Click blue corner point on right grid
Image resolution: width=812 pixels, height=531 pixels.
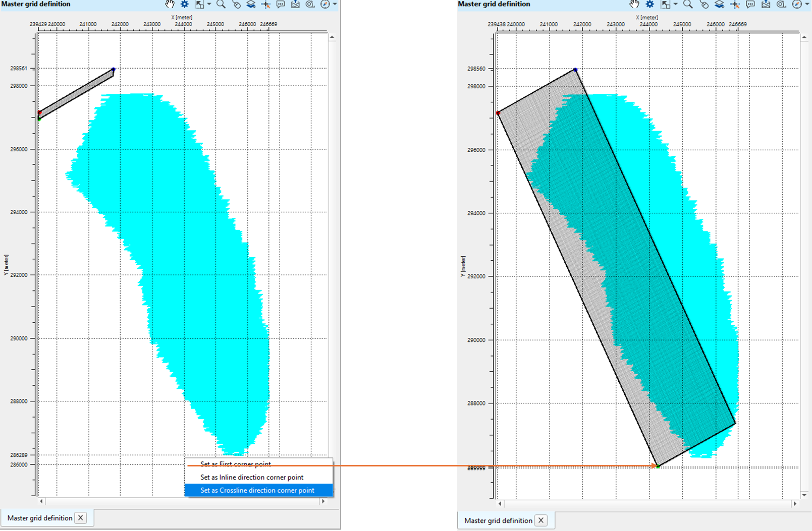click(x=575, y=70)
